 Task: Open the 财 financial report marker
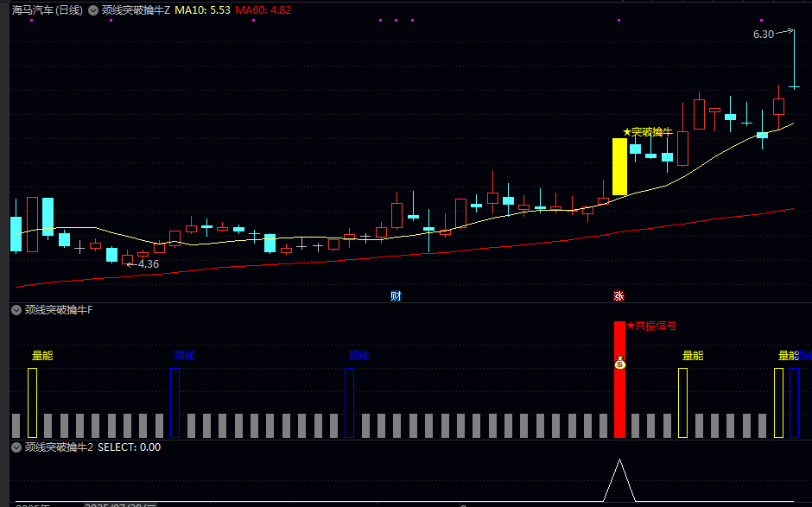[x=396, y=296]
